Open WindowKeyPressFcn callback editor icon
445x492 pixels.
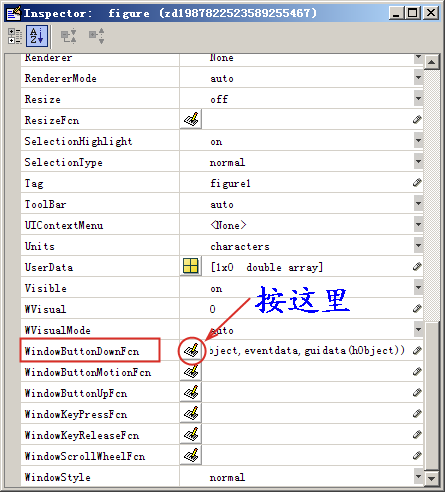pos(191,413)
